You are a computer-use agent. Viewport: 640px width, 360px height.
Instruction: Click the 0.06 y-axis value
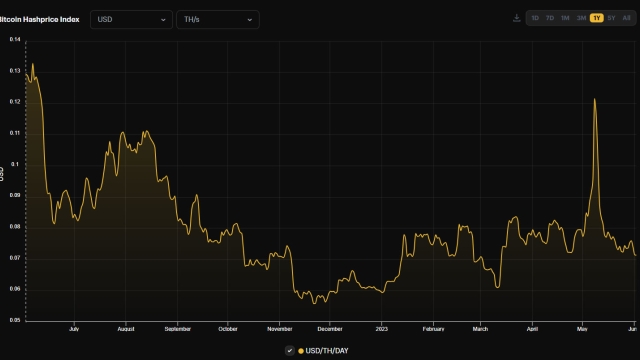tap(15, 289)
